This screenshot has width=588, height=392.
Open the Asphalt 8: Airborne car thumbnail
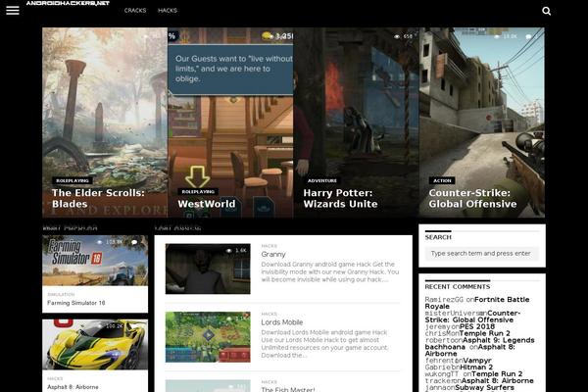point(95,344)
